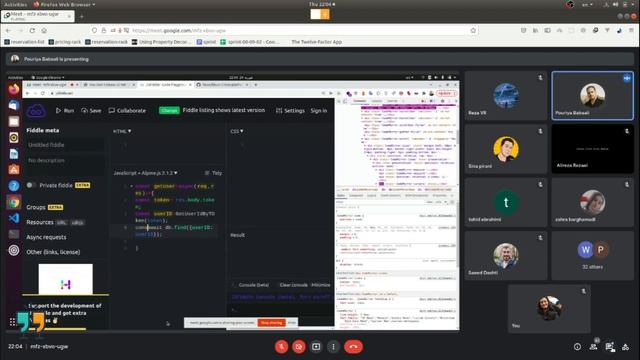The width and height of the screenshot is (640, 360).
Task: Click the Firefox home button
Action: coord(44,31)
